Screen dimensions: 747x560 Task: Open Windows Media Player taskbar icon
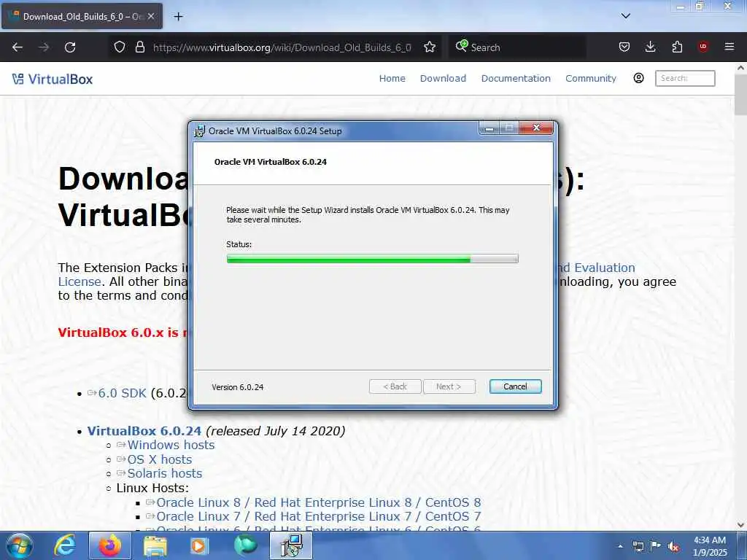[199, 545]
